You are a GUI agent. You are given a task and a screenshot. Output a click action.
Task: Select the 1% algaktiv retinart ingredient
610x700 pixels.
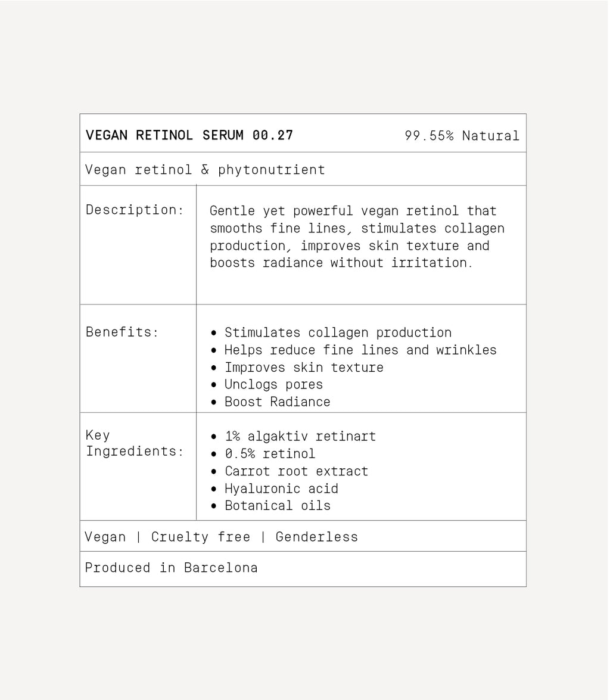tap(300, 436)
